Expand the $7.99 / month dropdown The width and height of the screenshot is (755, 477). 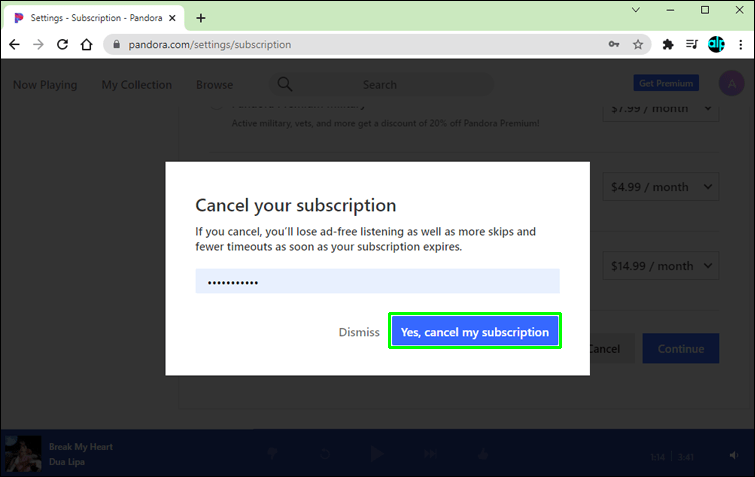[661, 110]
